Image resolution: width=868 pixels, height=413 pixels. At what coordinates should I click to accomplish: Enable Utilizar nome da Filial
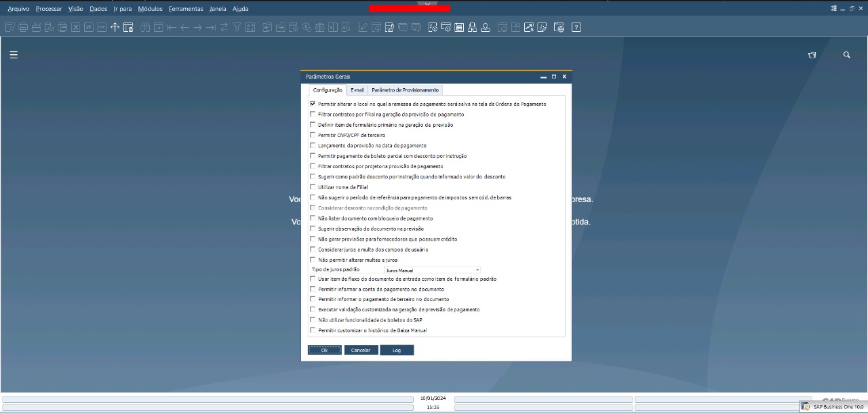click(313, 186)
